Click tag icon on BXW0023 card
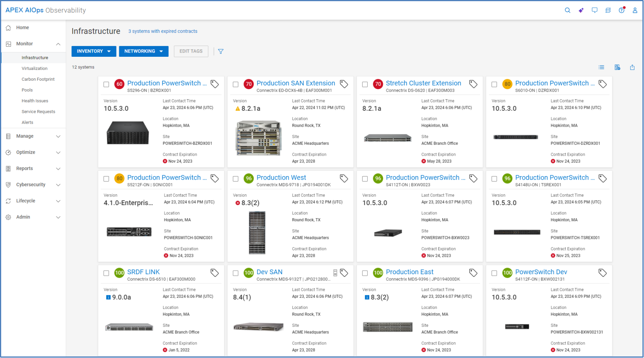 tap(473, 178)
